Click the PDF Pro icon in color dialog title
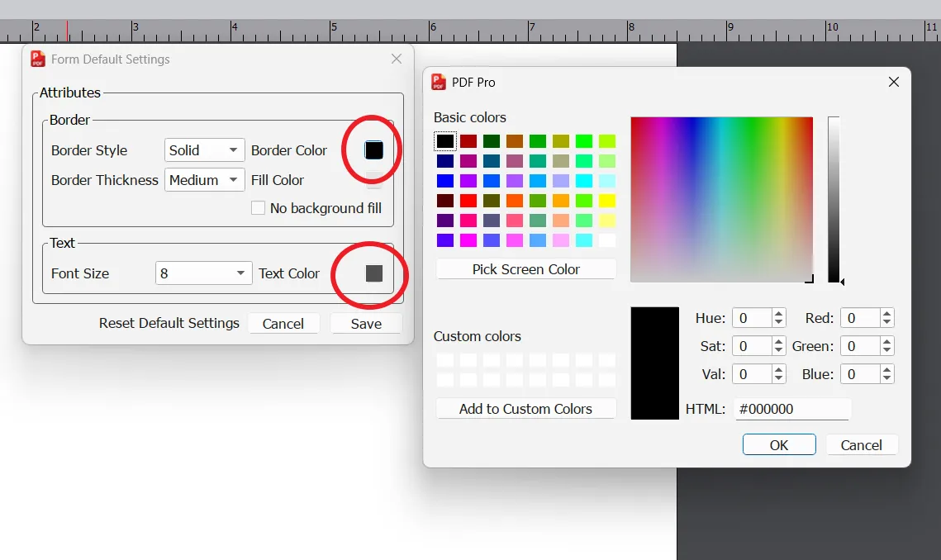The image size is (941, 560). point(439,82)
